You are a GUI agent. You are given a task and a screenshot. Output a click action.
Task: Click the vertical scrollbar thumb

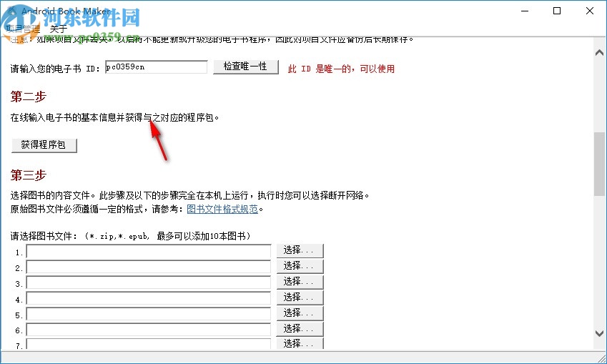pos(599,164)
